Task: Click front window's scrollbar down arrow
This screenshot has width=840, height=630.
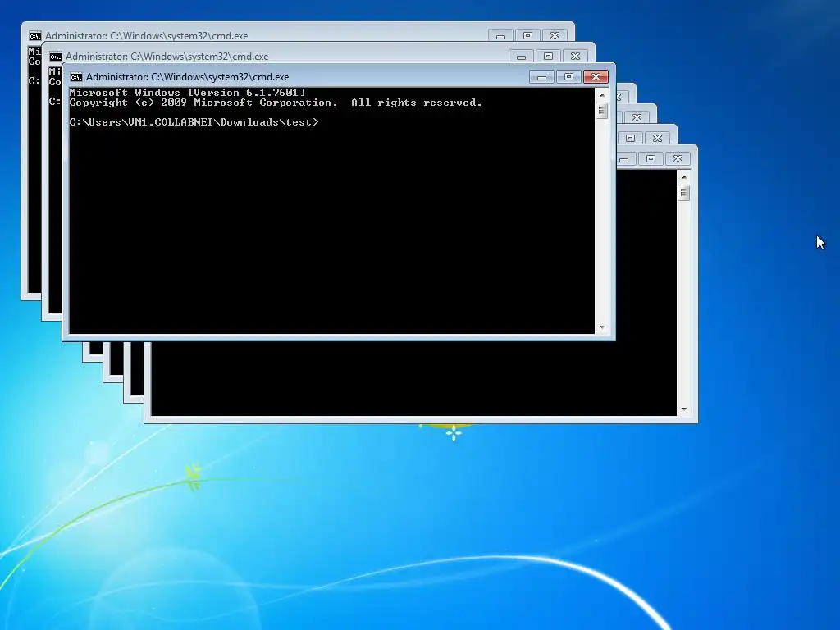Action: click(602, 326)
